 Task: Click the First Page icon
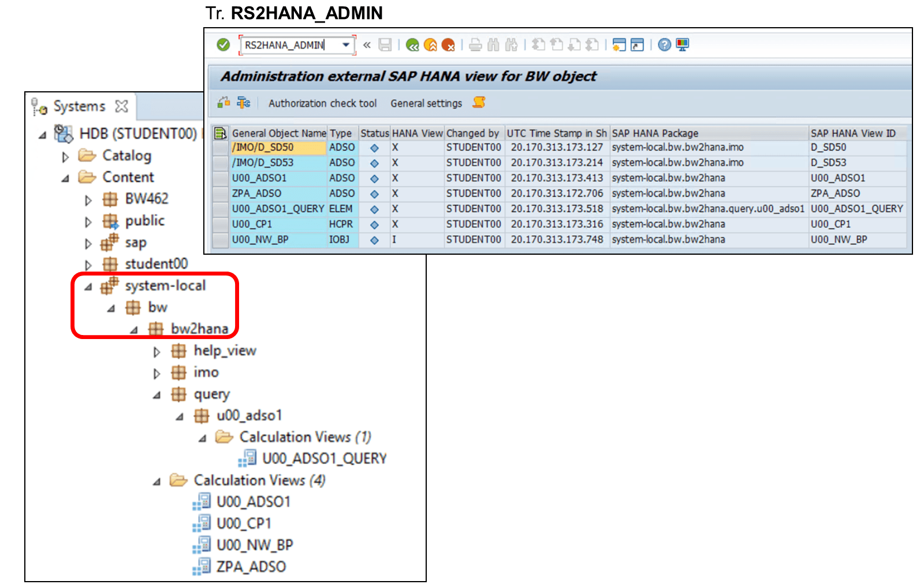pyautogui.click(x=538, y=44)
